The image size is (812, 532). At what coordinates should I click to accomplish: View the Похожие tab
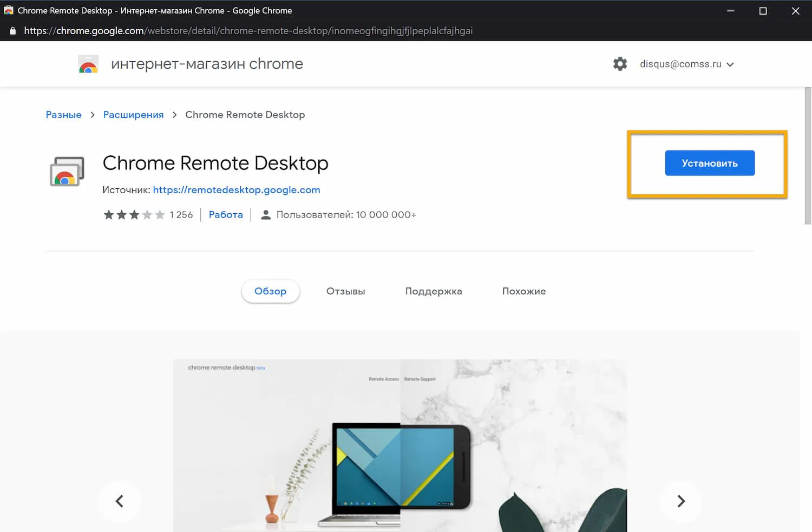coord(523,291)
